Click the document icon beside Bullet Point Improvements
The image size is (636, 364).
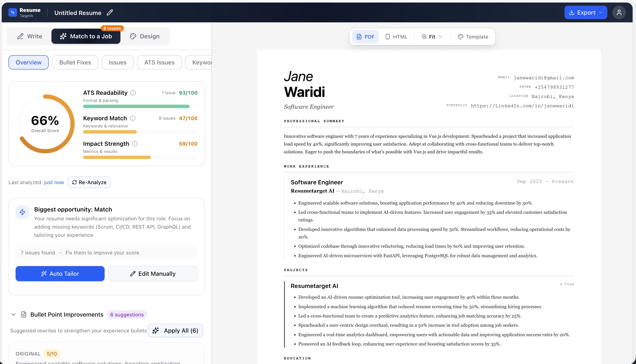pyautogui.click(x=24, y=314)
